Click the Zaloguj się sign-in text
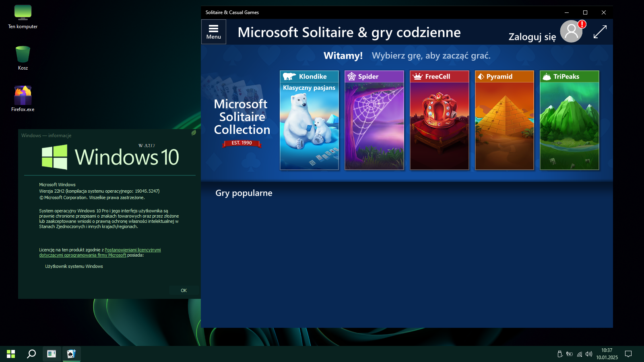Screen dimensions: 644x362 (532, 37)
